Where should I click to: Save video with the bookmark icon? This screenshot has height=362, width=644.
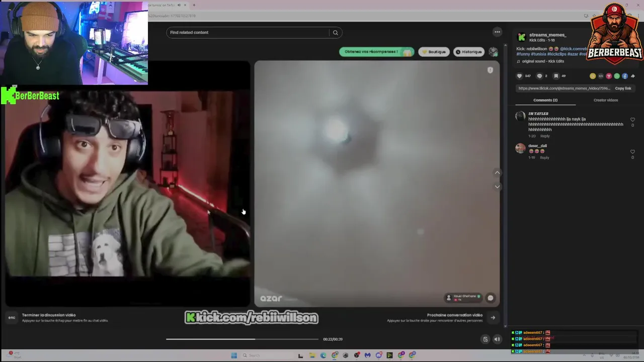[x=556, y=76]
